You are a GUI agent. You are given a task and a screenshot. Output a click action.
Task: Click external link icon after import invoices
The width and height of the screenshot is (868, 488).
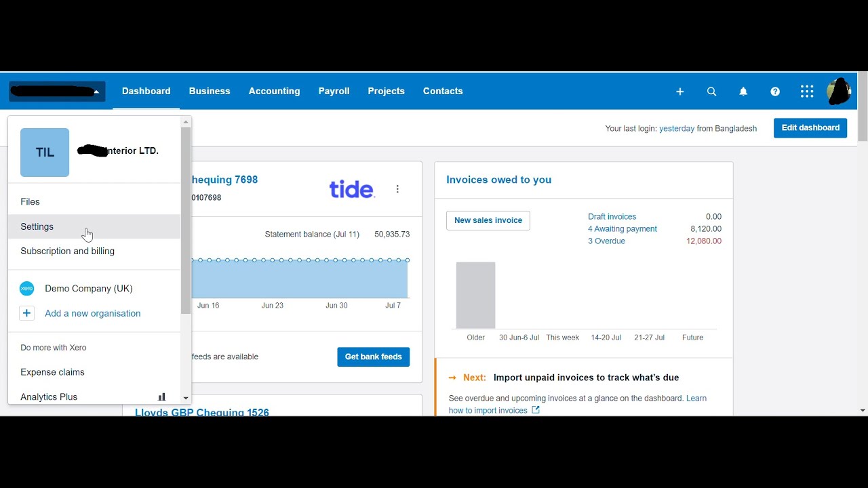(x=536, y=410)
